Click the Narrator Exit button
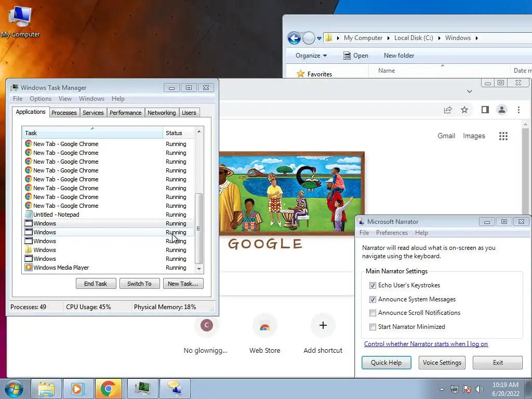This screenshot has height=399, width=532. coord(498,362)
